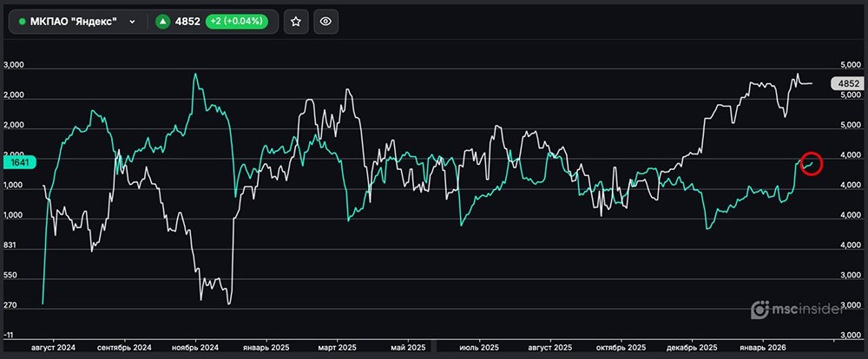The image size is (868, 359).
Task: Click the green up-triangle price direction icon
Action: tap(162, 22)
